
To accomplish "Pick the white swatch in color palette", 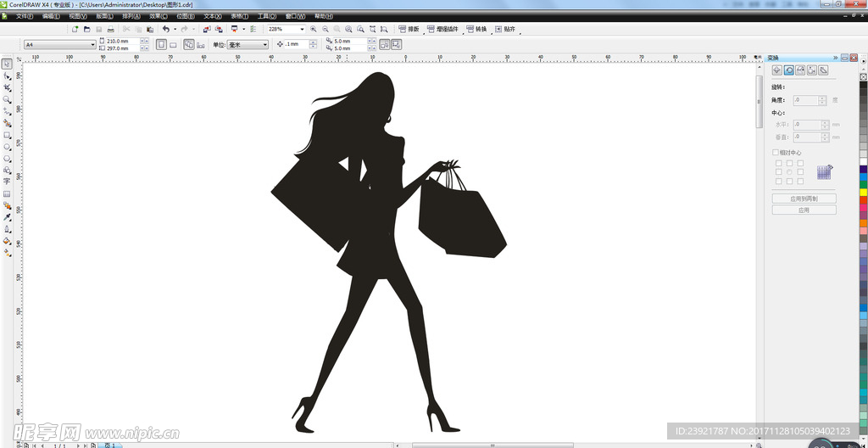I will tap(863, 161).
